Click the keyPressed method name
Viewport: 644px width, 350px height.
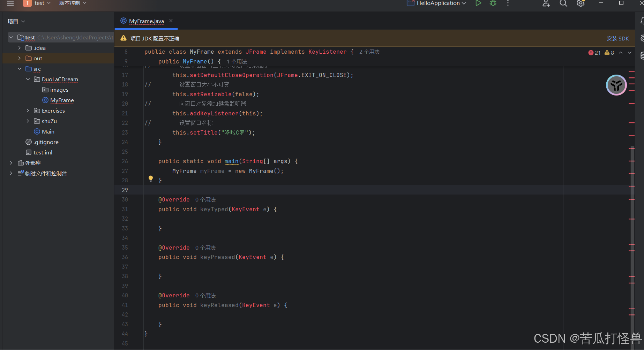tap(218, 257)
